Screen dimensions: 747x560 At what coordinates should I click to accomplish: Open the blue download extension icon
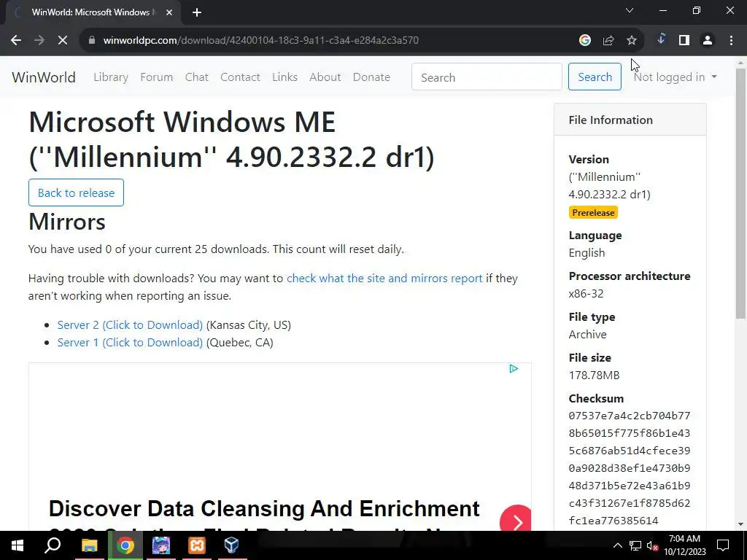tap(661, 39)
